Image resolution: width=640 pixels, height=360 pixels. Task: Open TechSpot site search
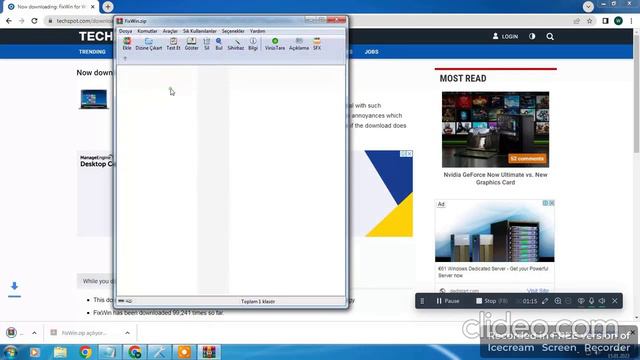[550, 36]
